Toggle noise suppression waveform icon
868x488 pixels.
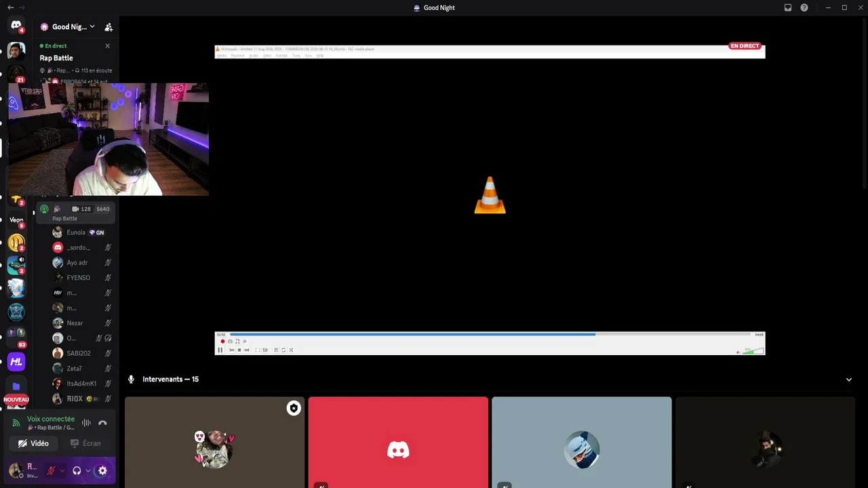pyautogui.click(x=86, y=423)
